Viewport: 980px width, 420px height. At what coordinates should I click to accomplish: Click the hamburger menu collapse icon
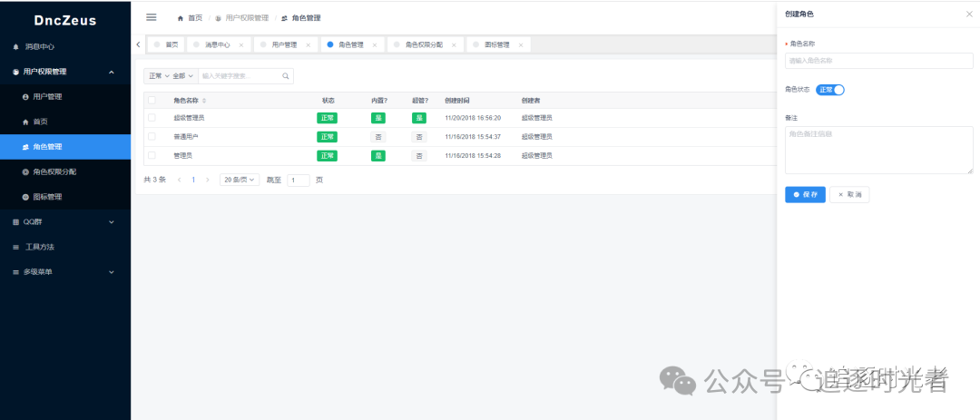[x=152, y=17]
